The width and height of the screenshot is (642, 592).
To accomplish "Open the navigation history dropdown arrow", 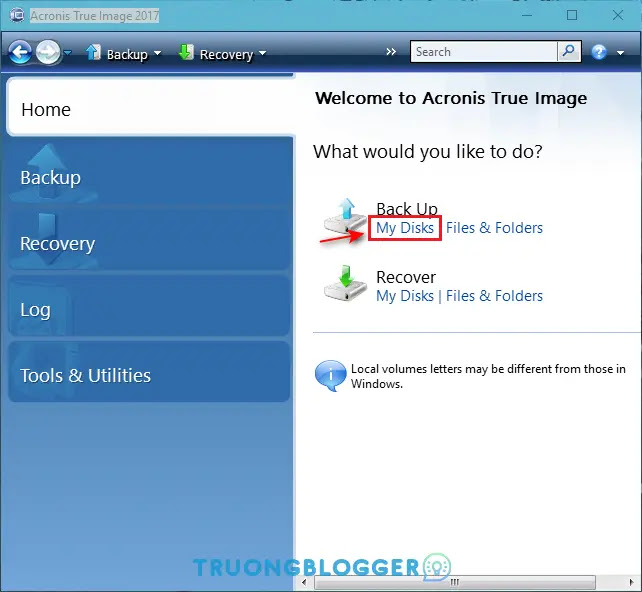I will pyautogui.click(x=68, y=52).
